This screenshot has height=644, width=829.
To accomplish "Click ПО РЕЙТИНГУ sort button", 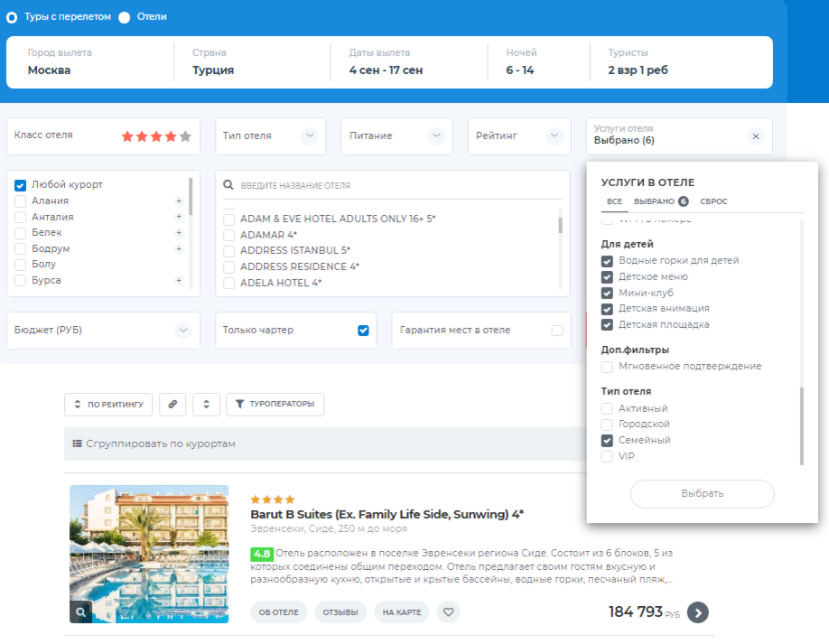I will (x=108, y=404).
